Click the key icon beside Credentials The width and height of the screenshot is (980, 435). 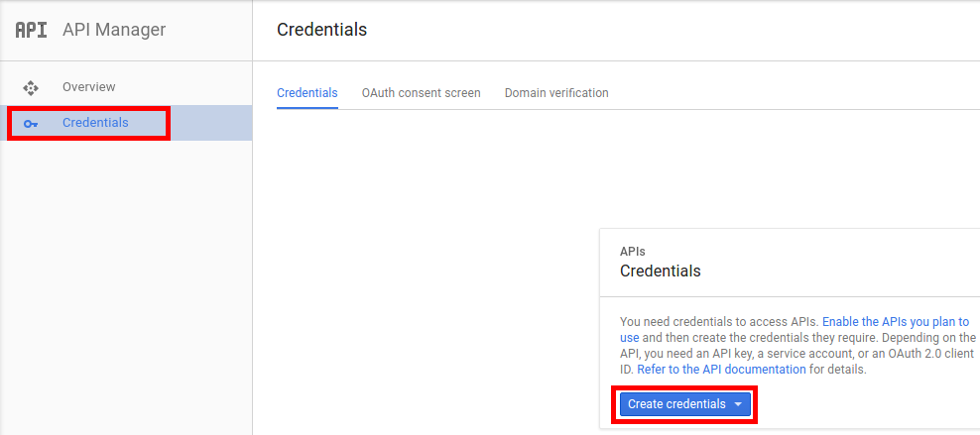pos(31,124)
